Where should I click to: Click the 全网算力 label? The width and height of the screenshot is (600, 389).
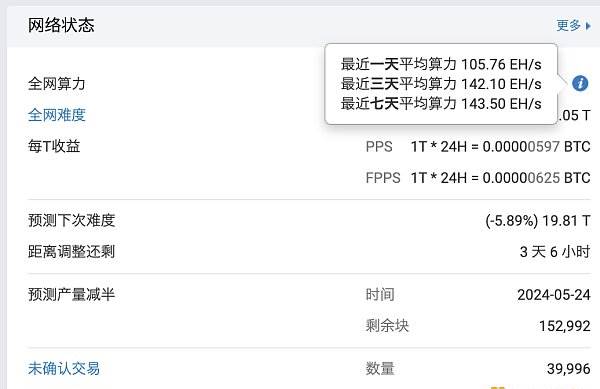57,84
